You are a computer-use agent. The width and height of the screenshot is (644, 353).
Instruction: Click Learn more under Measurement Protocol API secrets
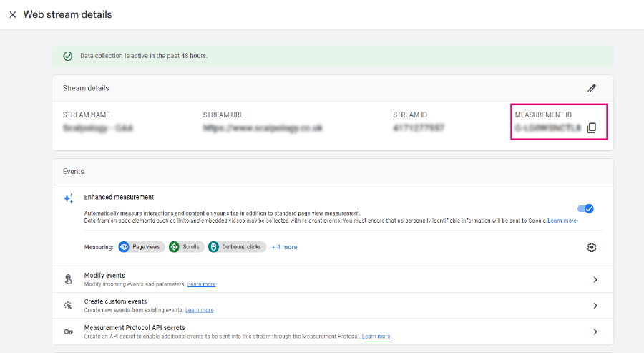pyautogui.click(x=376, y=337)
